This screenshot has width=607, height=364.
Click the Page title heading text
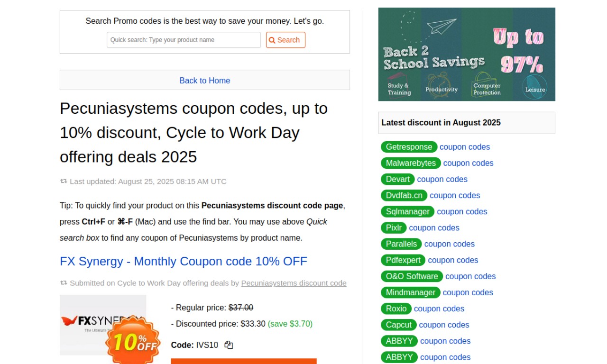pos(194,132)
